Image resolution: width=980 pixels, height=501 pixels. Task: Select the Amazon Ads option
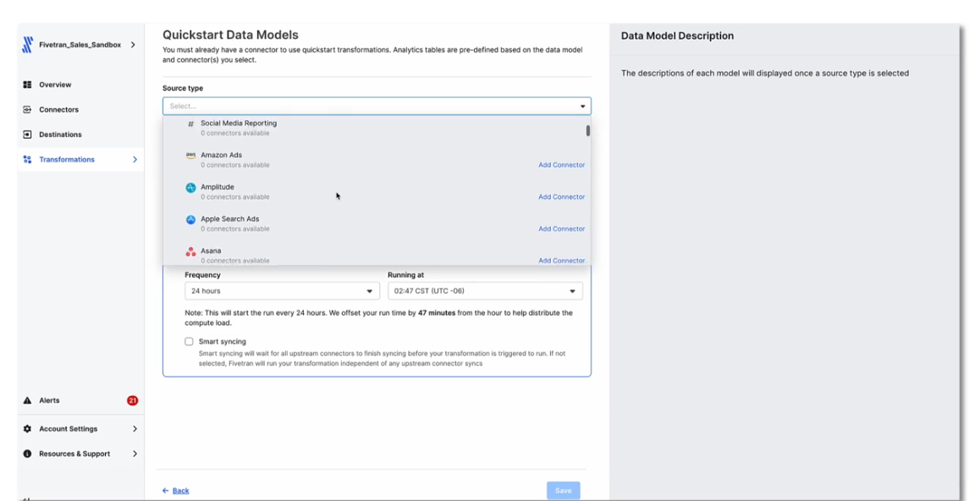click(x=377, y=159)
